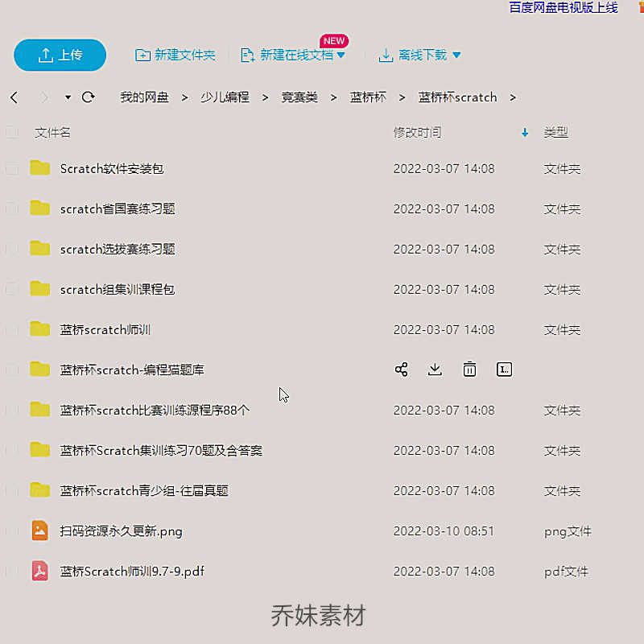Check the scratch组集训课程包 row checkbox
This screenshot has height=644, width=644.
[x=12, y=290]
